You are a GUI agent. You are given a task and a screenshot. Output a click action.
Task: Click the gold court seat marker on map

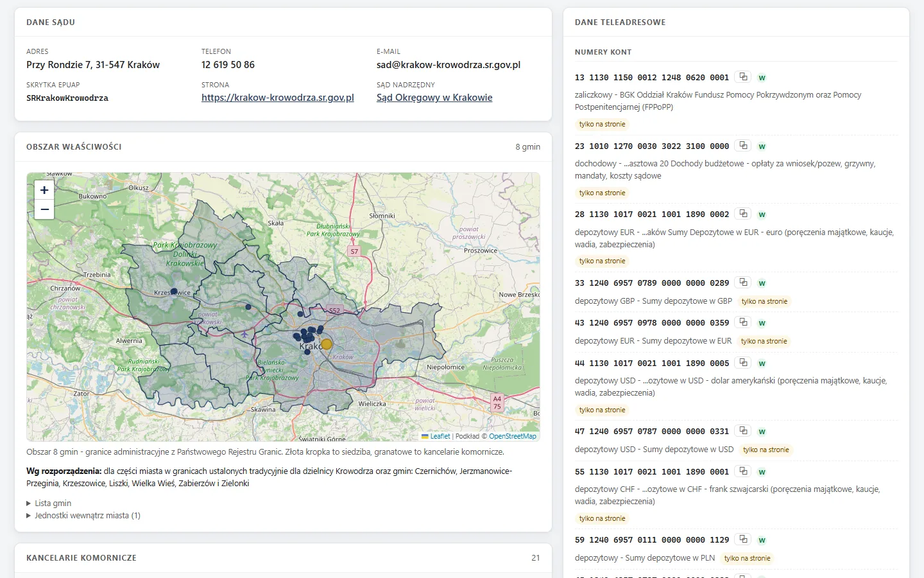327,344
